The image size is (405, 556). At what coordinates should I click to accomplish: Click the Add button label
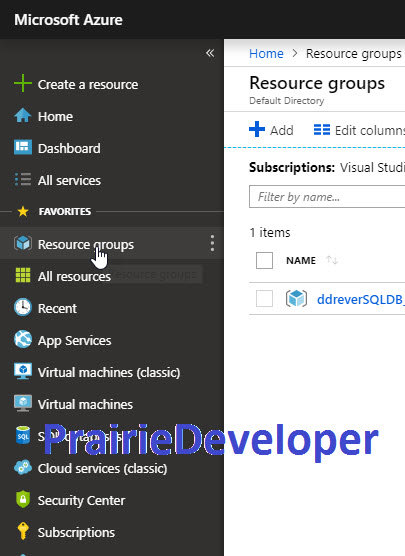[x=282, y=130]
